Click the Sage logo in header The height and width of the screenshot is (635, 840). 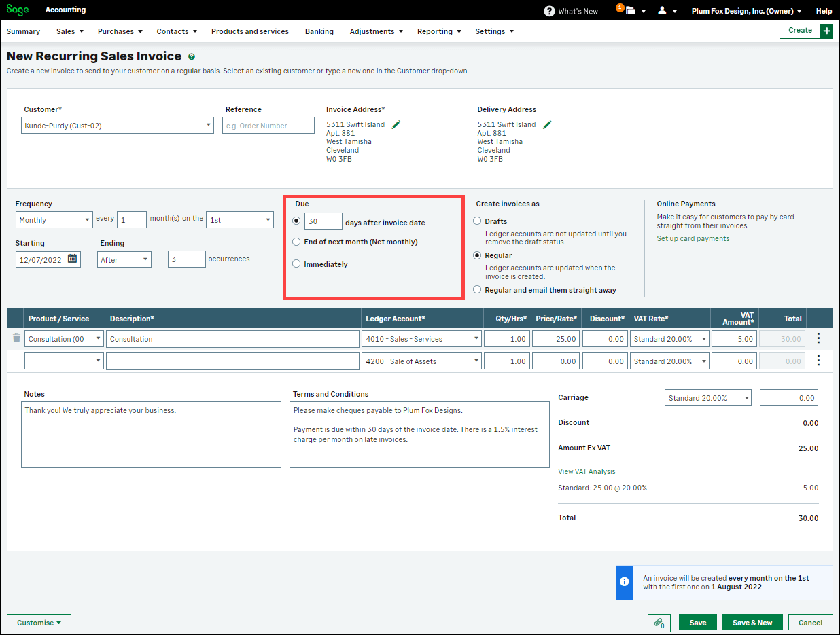tap(18, 10)
